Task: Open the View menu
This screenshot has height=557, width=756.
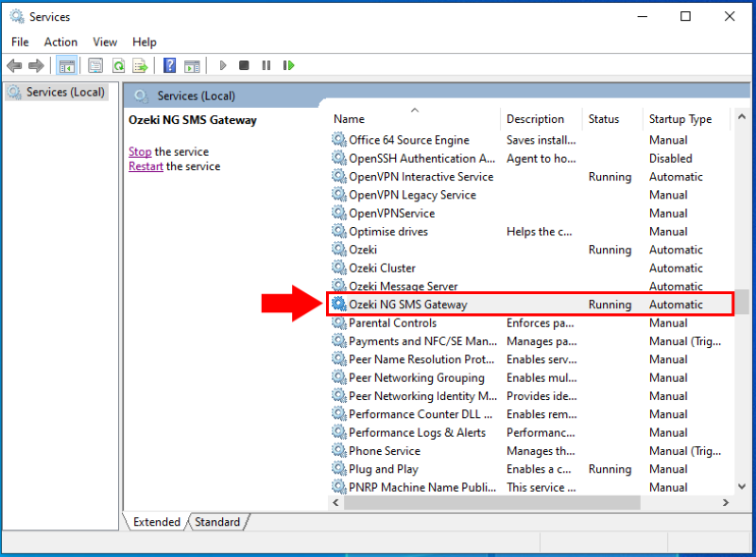Action: pos(105,42)
